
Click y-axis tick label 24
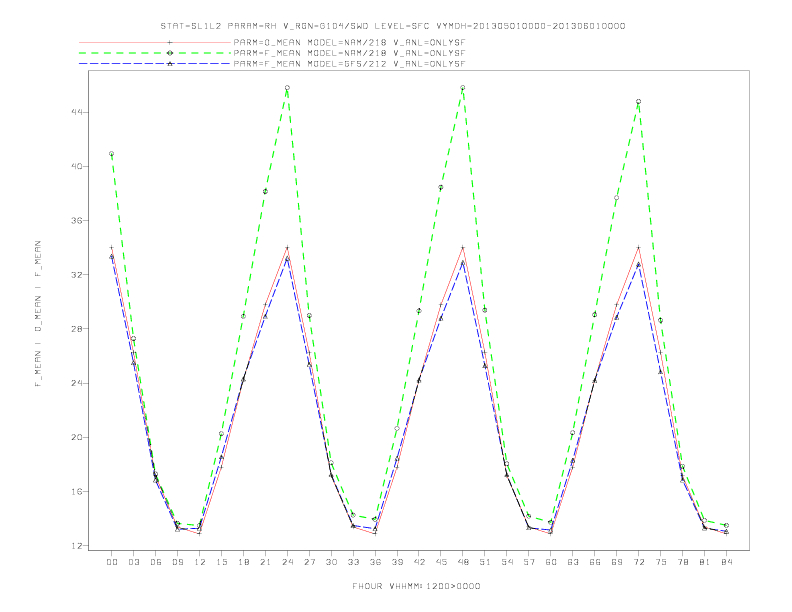coord(77,383)
